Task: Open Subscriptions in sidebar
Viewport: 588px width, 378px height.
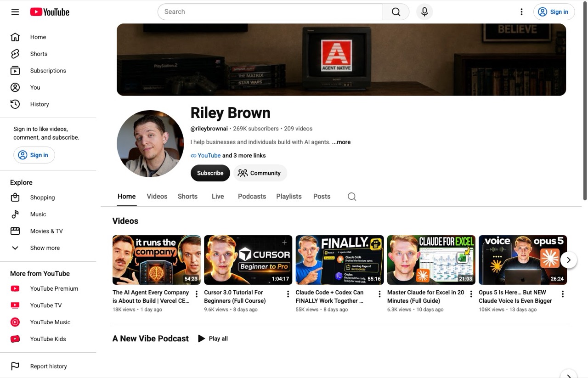Action: [x=48, y=71]
